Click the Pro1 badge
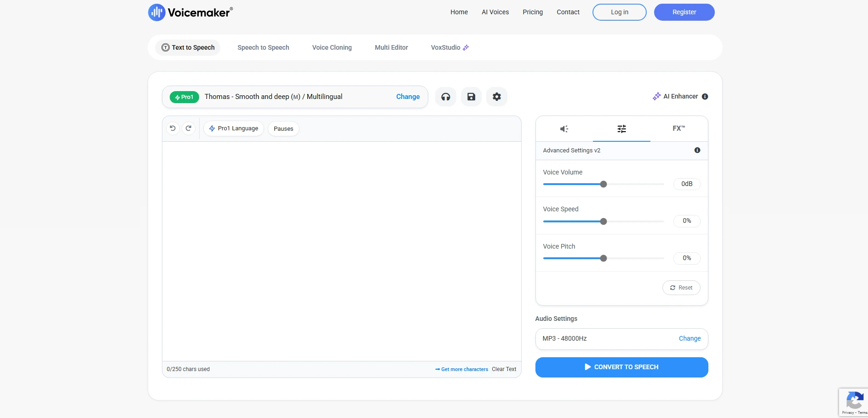This screenshot has width=868, height=418. (184, 97)
